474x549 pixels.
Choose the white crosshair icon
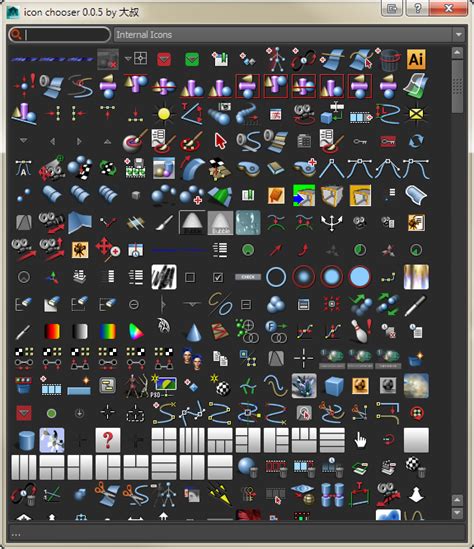click(x=304, y=359)
